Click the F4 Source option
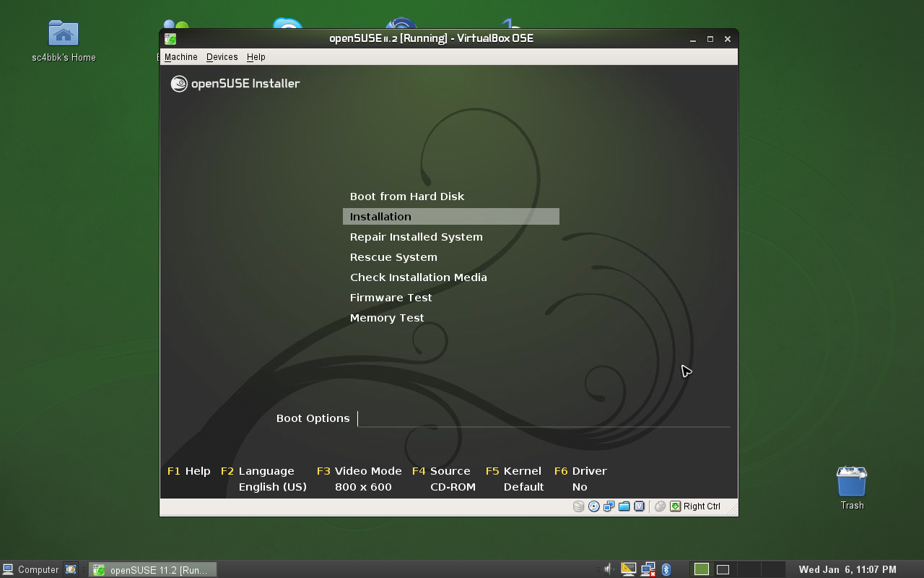 pos(441,471)
